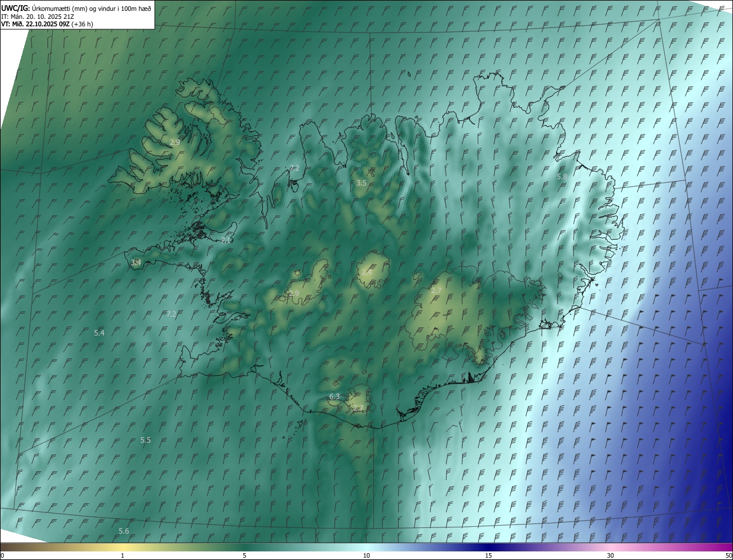733x560 pixels.
Task: Click the (+36 h) forecast offset text
Action: [82, 24]
